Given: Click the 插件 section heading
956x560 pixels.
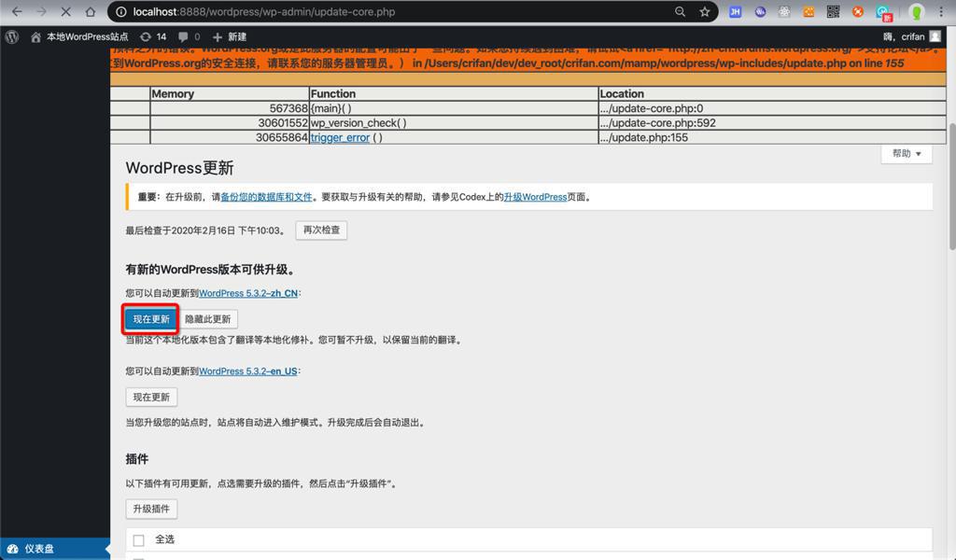Looking at the screenshot, I should tap(137, 459).
